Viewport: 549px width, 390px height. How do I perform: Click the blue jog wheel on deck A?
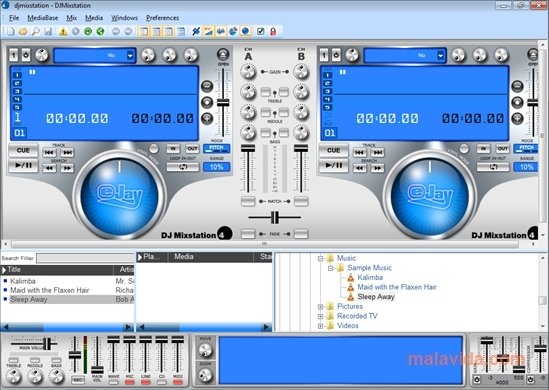pos(119,196)
